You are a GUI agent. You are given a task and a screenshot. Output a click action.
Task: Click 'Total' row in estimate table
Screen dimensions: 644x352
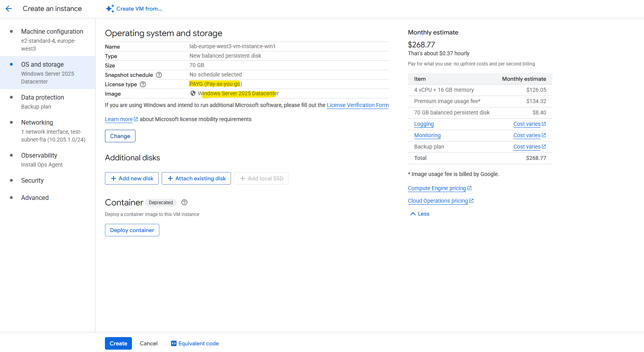coord(480,158)
